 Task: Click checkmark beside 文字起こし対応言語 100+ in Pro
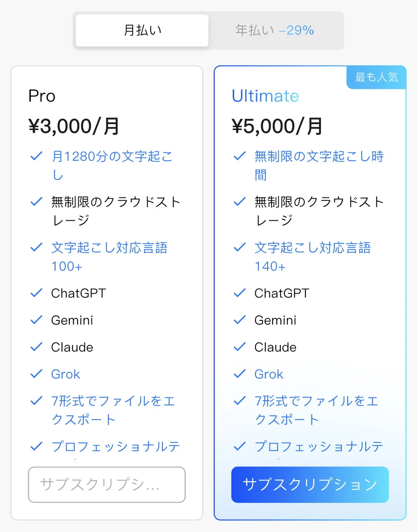[37, 248]
